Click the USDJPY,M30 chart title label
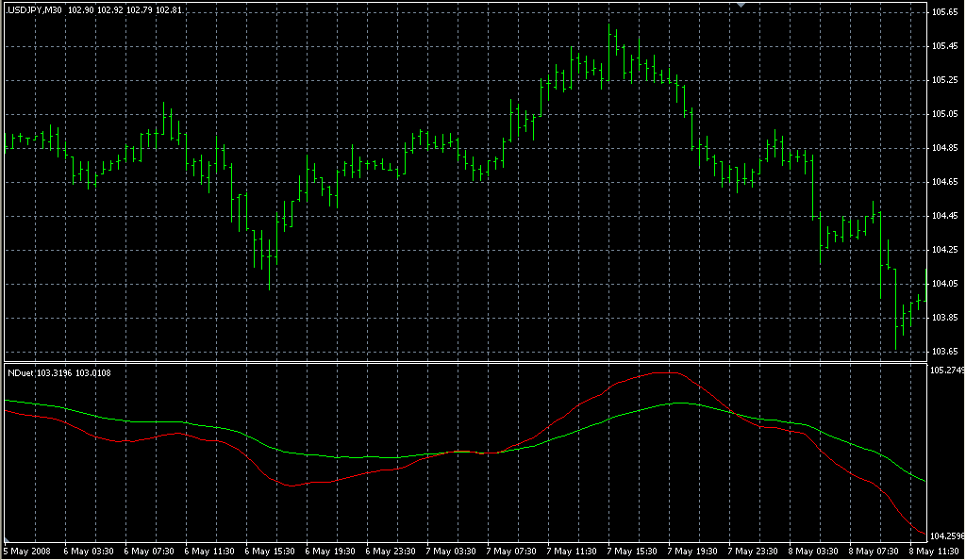Screen dimensions: 966x560 (x=34, y=9)
